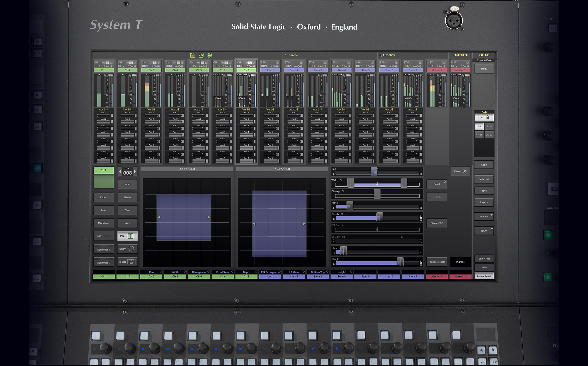588x366 pixels.
Task: Toggle the Follow Detail button
Action: pos(484,276)
